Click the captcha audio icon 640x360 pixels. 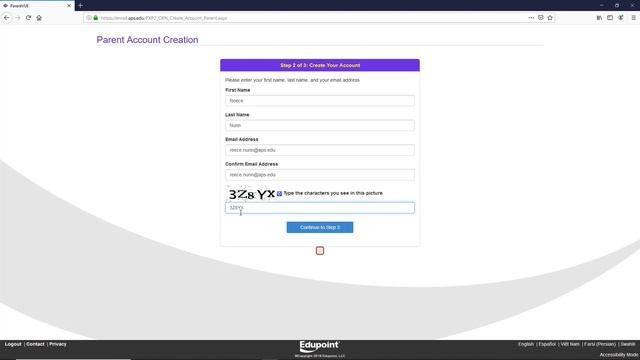coord(279,193)
